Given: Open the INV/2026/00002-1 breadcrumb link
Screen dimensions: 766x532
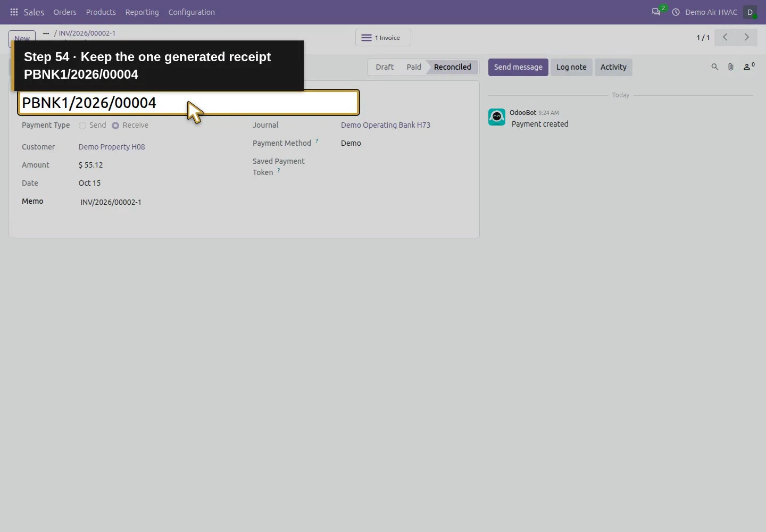Looking at the screenshot, I should (87, 33).
